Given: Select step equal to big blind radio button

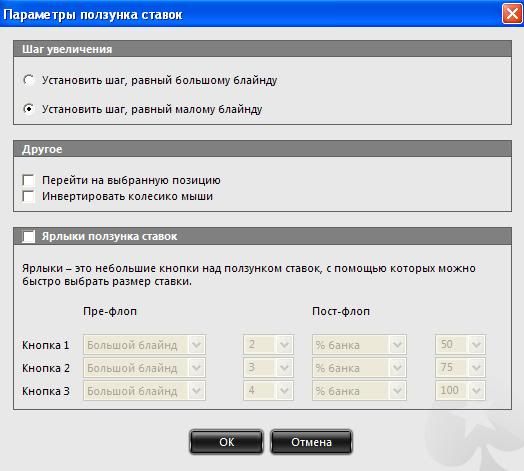Looking at the screenshot, I should [29, 80].
